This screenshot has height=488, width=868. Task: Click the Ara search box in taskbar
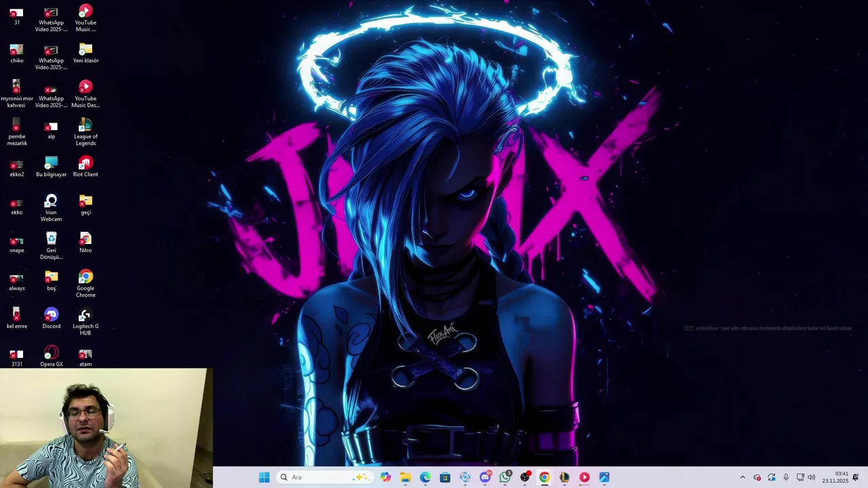pyautogui.click(x=324, y=477)
